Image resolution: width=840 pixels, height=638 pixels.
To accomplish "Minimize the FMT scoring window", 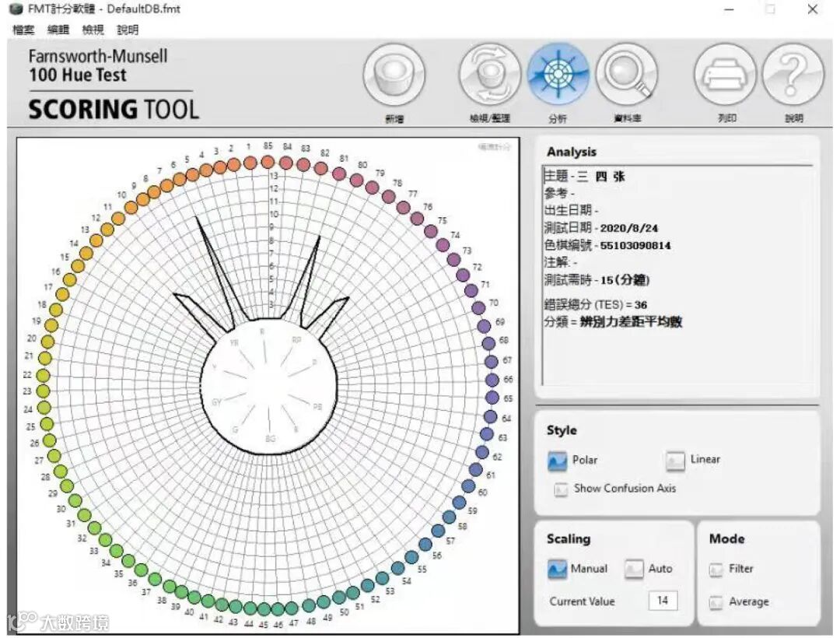I will click(x=729, y=9).
